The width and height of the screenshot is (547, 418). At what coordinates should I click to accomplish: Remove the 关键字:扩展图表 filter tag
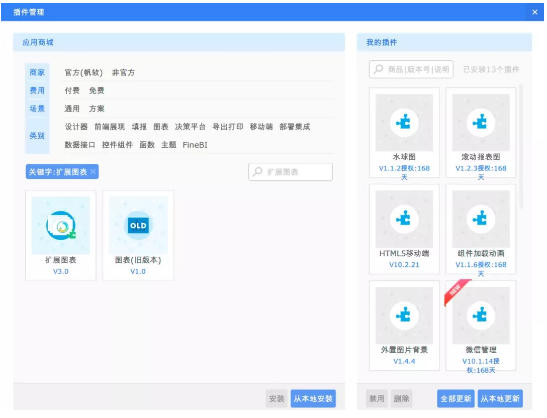pyautogui.click(x=93, y=172)
